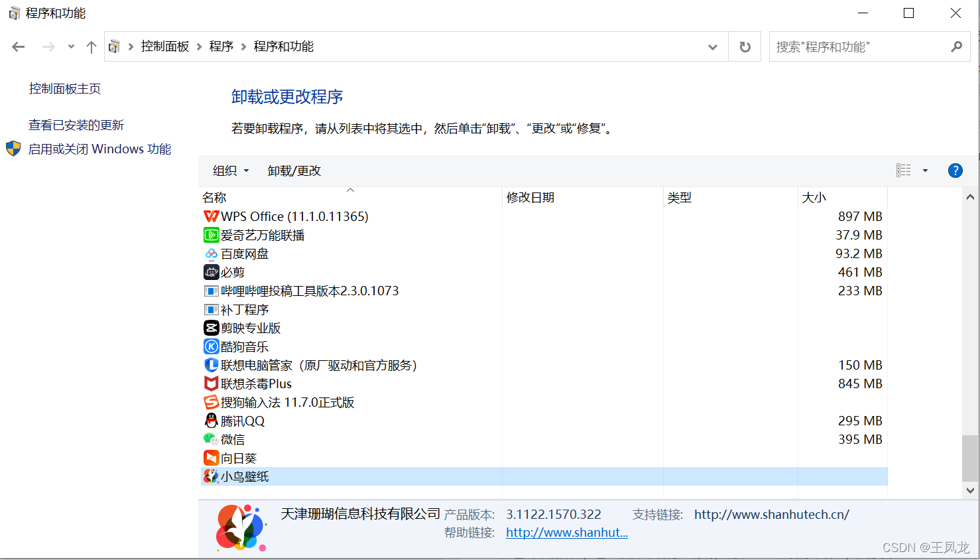This screenshot has height=560, width=980.
Task: Click the 897 MB size value
Action: 860,216
